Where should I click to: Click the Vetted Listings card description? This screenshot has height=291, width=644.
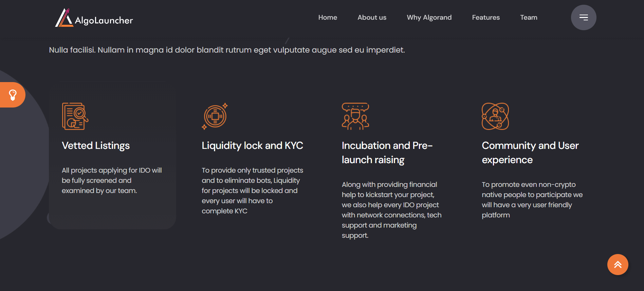(112, 180)
